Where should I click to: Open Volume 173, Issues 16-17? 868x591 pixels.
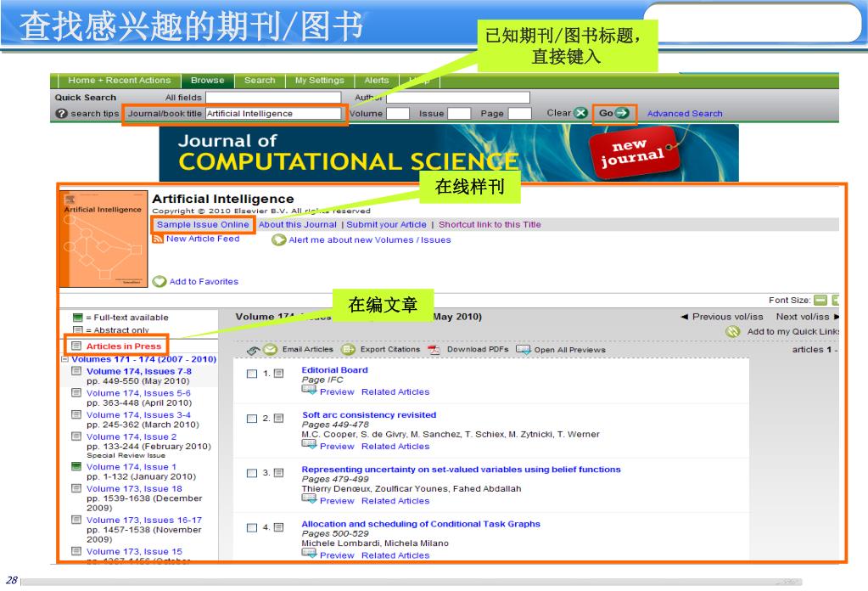coord(144,521)
